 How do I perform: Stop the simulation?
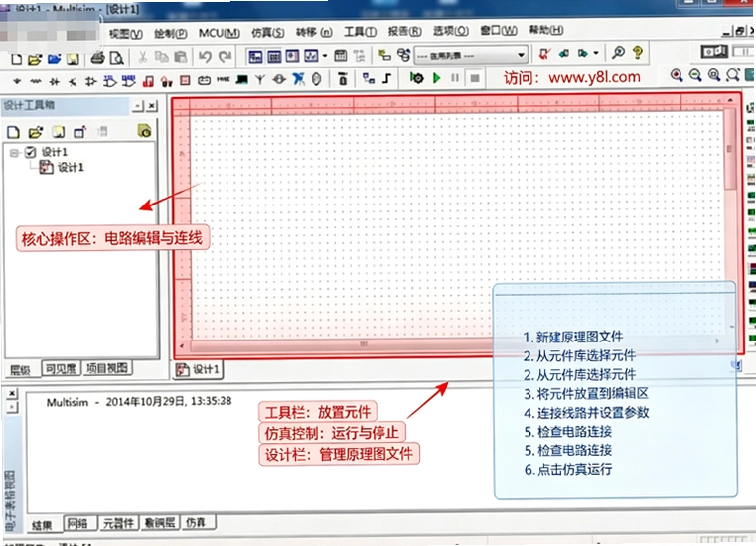click(x=475, y=78)
